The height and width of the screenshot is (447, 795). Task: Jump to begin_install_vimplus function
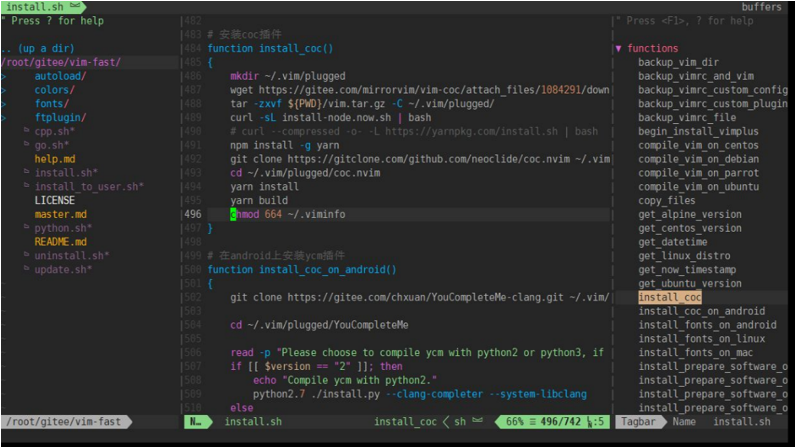(x=698, y=131)
